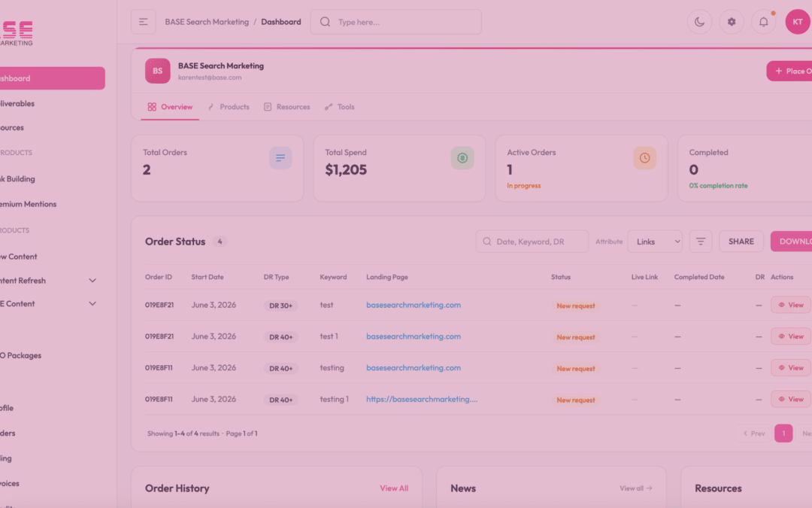Screen dimensions: 812x508
Task: View order with keyword test
Action: click(x=791, y=305)
